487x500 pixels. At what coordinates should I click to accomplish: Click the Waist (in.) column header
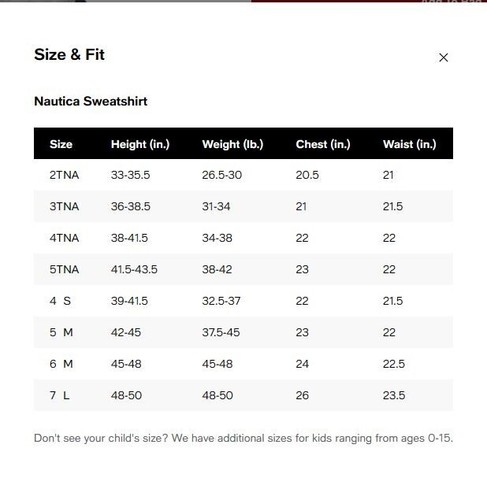tap(410, 144)
